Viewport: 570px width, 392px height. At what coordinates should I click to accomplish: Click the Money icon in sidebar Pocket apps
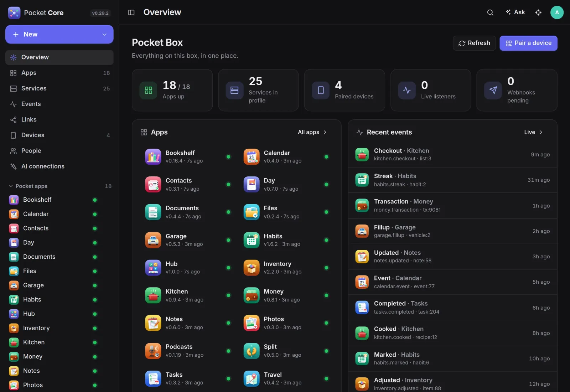(x=14, y=356)
